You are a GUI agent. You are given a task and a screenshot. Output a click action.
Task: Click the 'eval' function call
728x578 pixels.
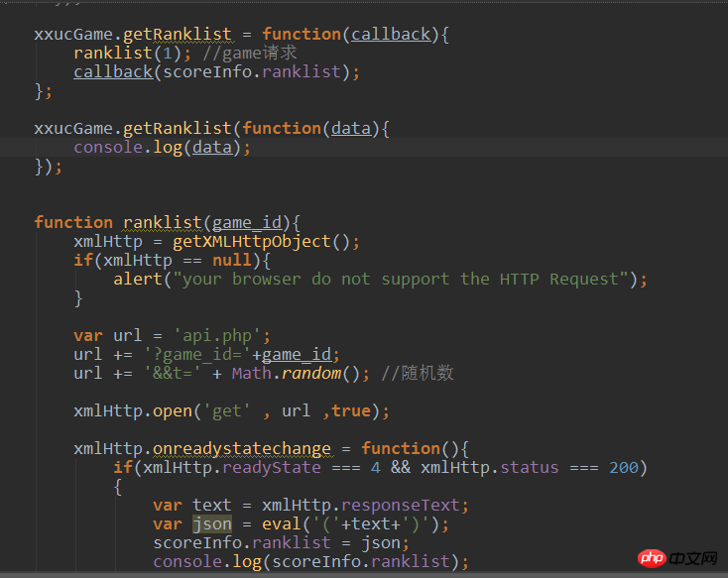tap(282, 524)
